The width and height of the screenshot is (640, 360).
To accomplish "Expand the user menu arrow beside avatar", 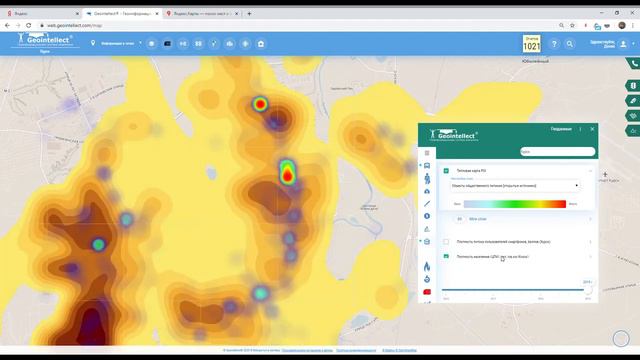I will click(x=633, y=43).
